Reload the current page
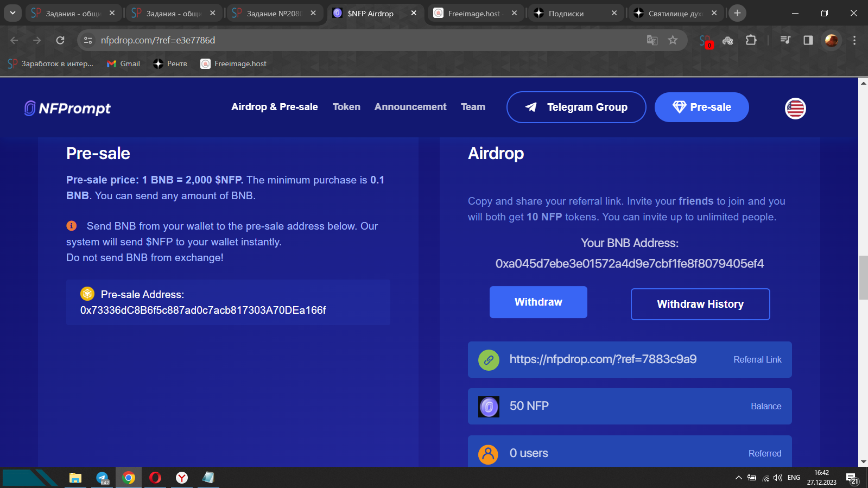 click(60, 40)
